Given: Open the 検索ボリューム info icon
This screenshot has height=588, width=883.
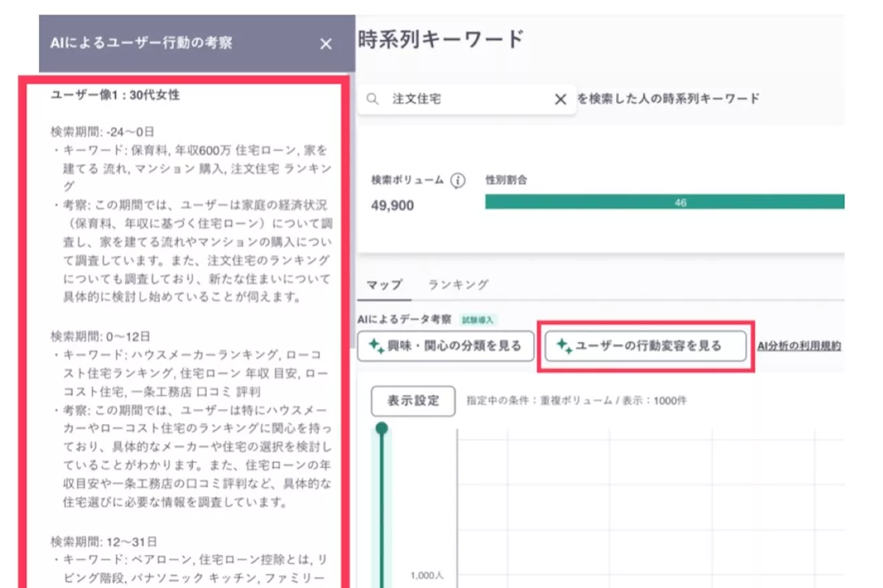Looking at the screenshot, I should [457, 181].
